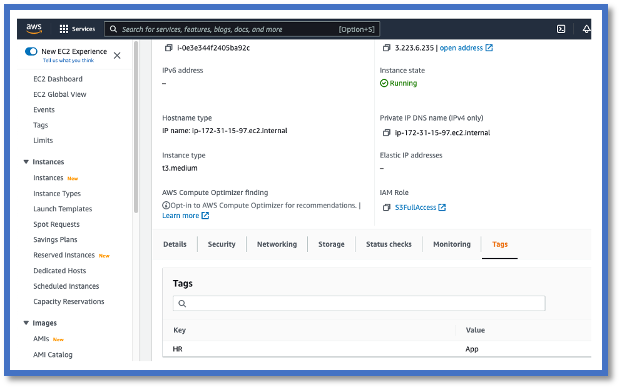Click the sidebar vertical scrollbar

(136, 127)
